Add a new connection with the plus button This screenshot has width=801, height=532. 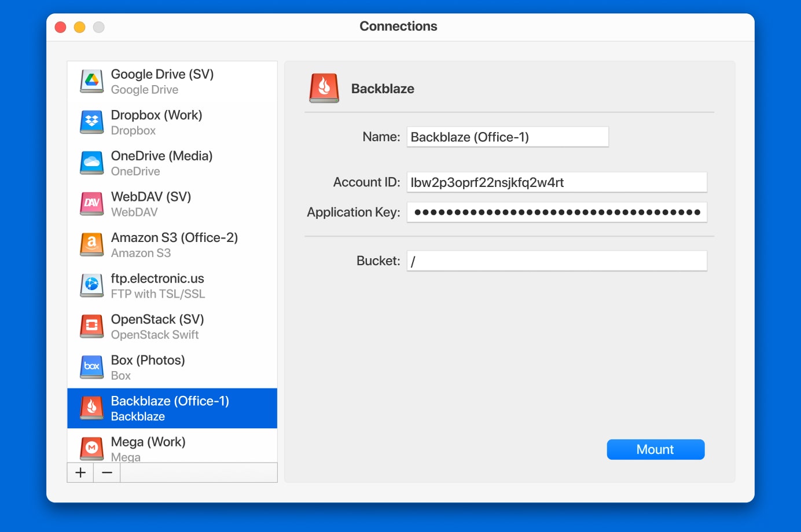80,472
